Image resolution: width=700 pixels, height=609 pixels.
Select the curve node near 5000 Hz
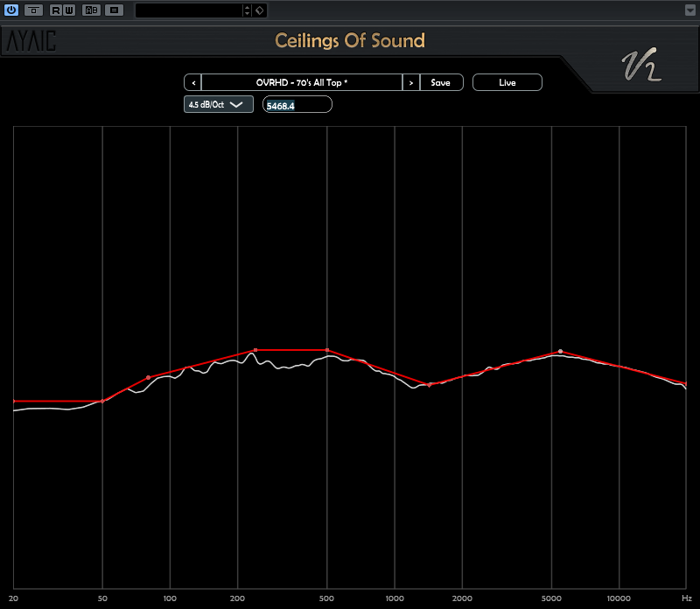[x=560, y=352]
